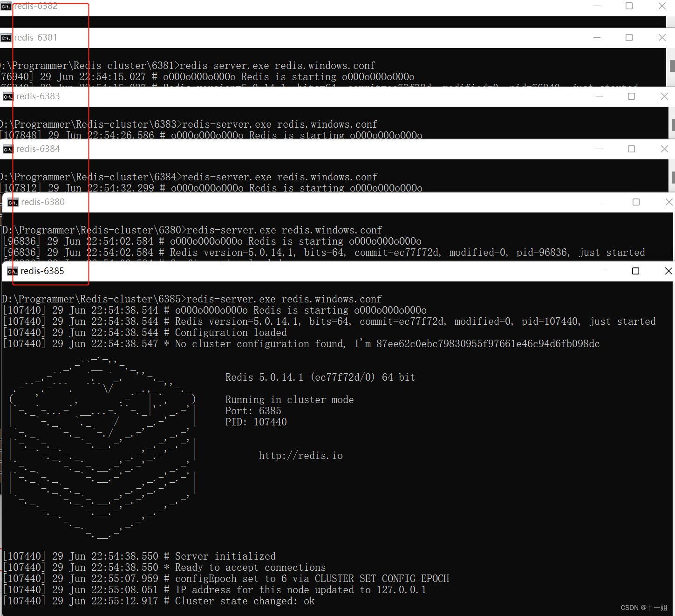Click the http://redis.io text in console
Screen dimensions: 675x616
(301, 455)
